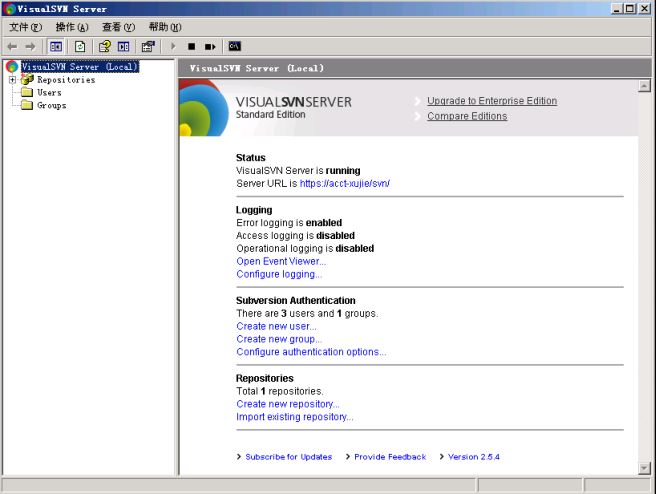The image size is (656, 494).
Task: Select VisualSVN Server (Local) tree node
Action: (x=79, y=67)
